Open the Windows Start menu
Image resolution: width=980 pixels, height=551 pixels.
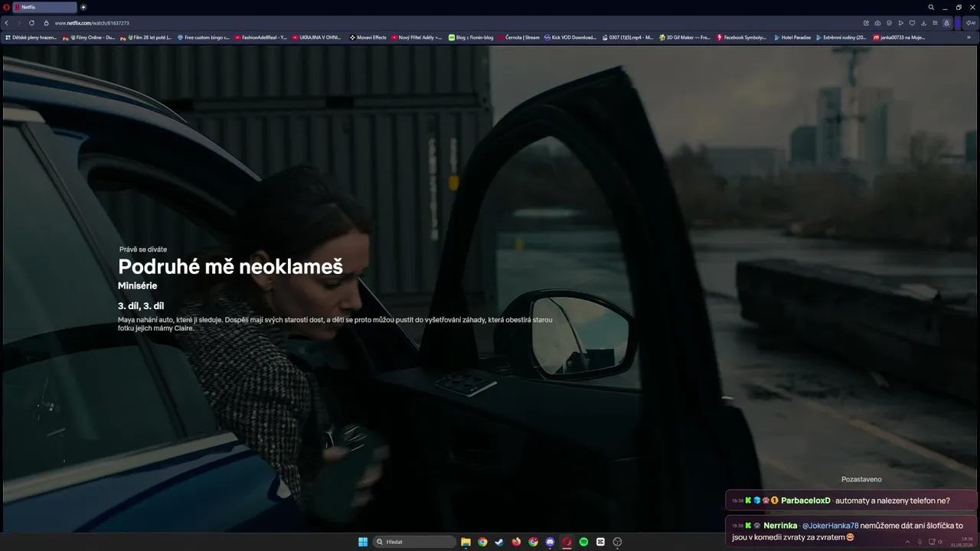click(363, 542)
